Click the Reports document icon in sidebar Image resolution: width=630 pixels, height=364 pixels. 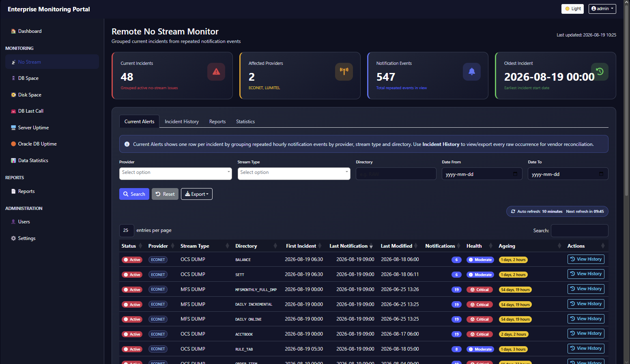pos(13,191)
